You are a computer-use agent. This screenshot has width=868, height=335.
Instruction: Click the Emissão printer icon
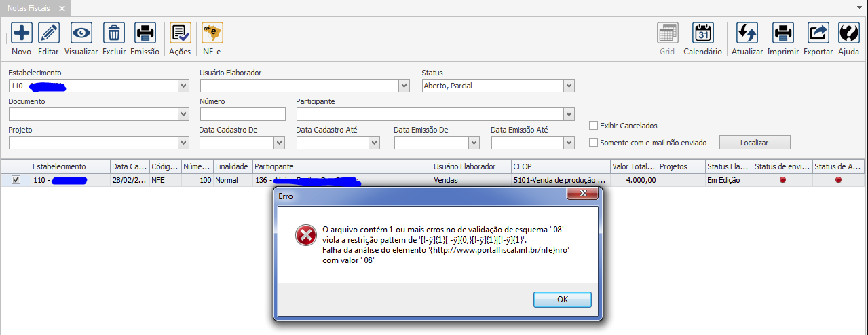coord(145,33)
